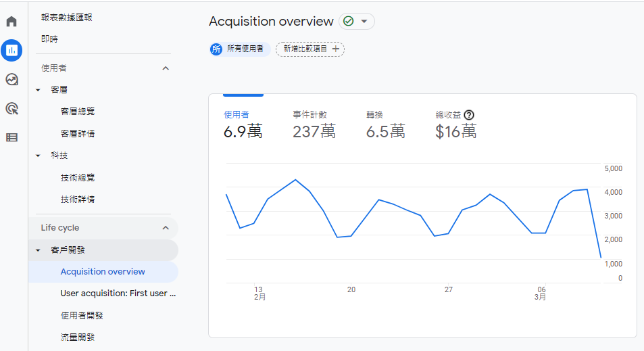Viewport: 644px width, 351px height.
Task: Click the 2,000 y-axis label
Action: click(613, 239)
